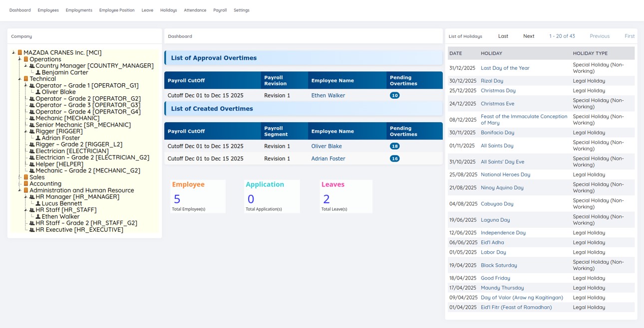
Task: Collapse the Rigger [RIGGER] position node
Action: click(25, 132)
